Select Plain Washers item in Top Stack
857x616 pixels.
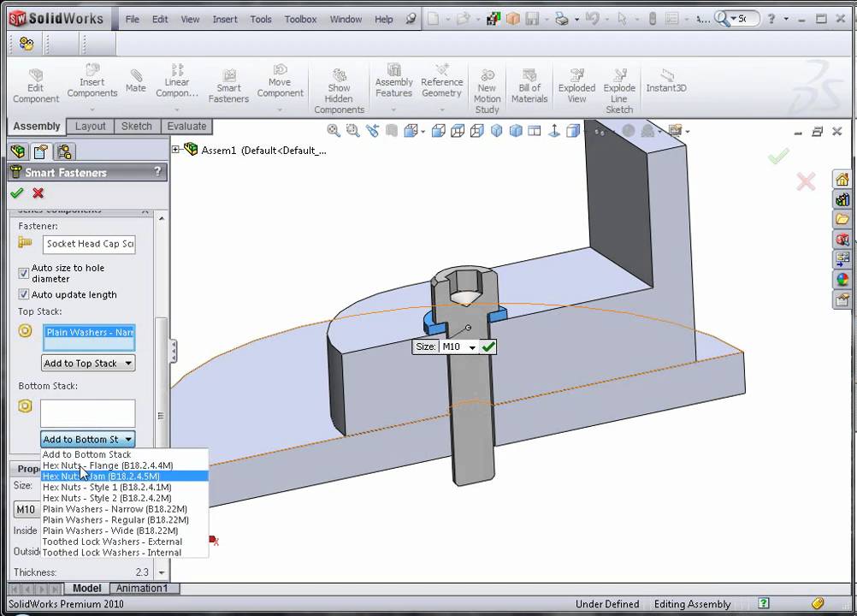tap(89, 332)
